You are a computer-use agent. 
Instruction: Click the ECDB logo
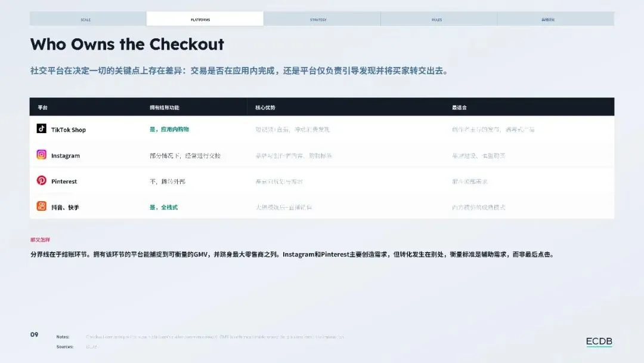tap(599, 342)
